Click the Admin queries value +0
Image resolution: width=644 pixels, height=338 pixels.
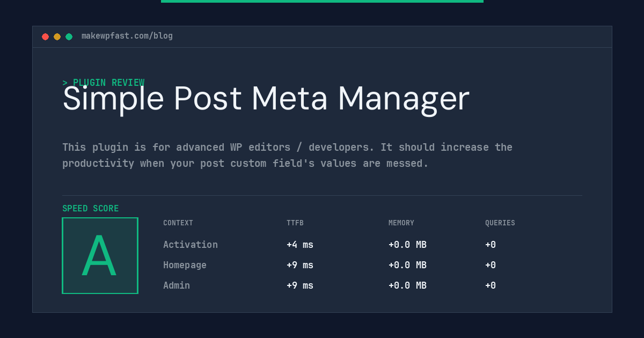click(491, 285)
